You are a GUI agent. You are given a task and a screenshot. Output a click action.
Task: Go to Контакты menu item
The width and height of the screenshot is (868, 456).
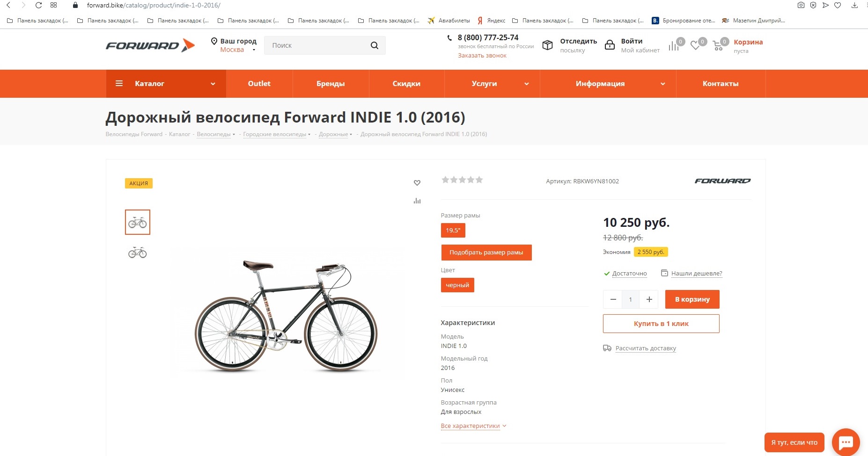click(x=720, y=84)
